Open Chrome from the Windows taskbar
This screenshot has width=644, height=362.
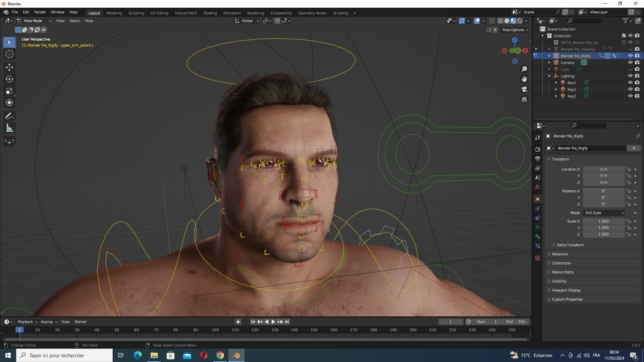tap(220, 355)
